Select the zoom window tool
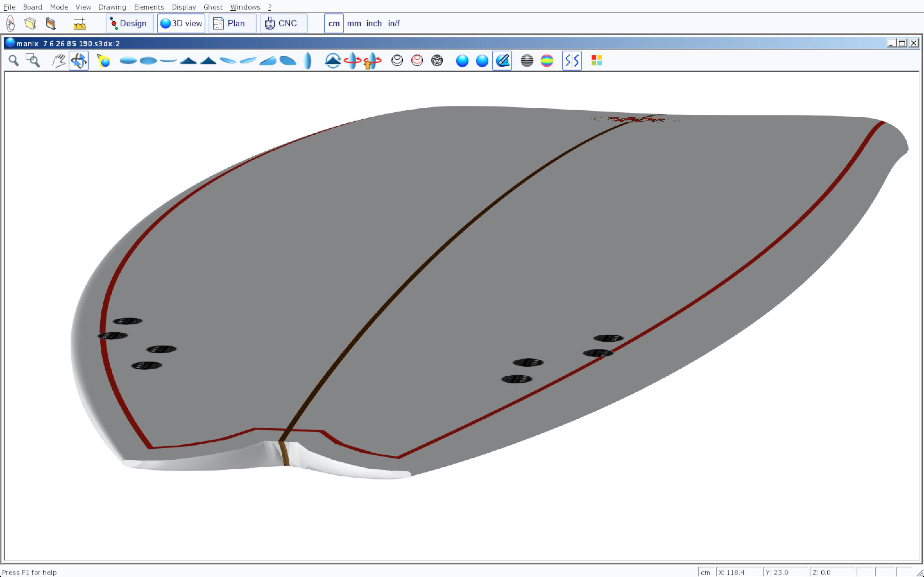This screenshot has width=924, height=577. 33,61
